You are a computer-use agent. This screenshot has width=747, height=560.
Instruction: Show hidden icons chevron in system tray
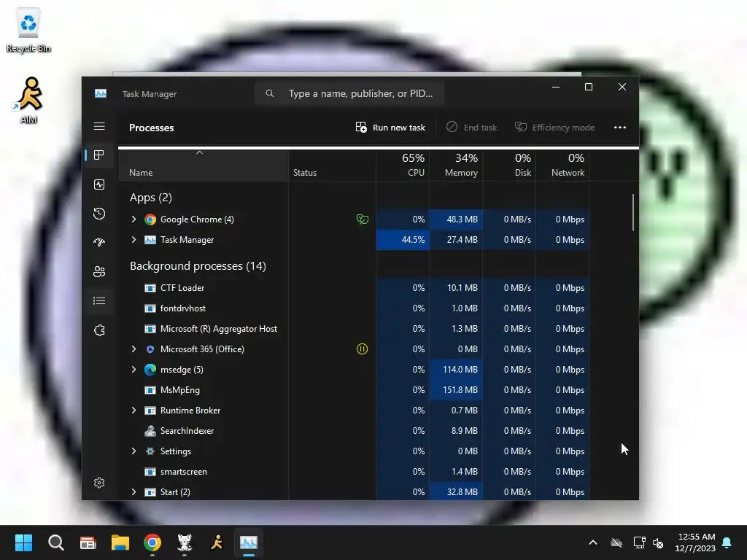593,542
